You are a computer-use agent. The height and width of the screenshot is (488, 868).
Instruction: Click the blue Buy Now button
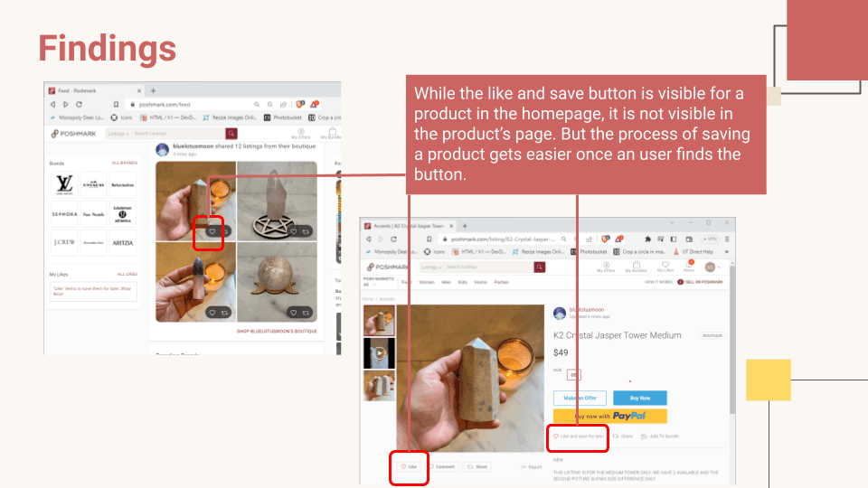pos(640,398)
